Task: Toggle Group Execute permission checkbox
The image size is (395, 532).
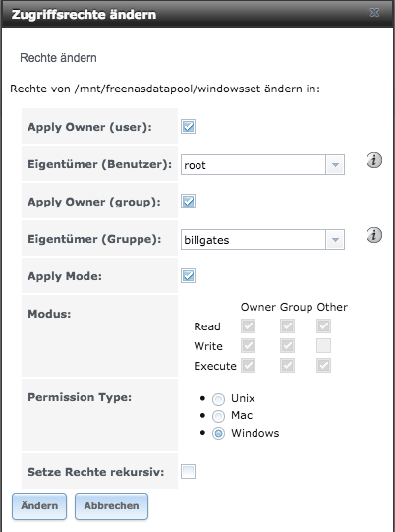Action: point(287,366)
